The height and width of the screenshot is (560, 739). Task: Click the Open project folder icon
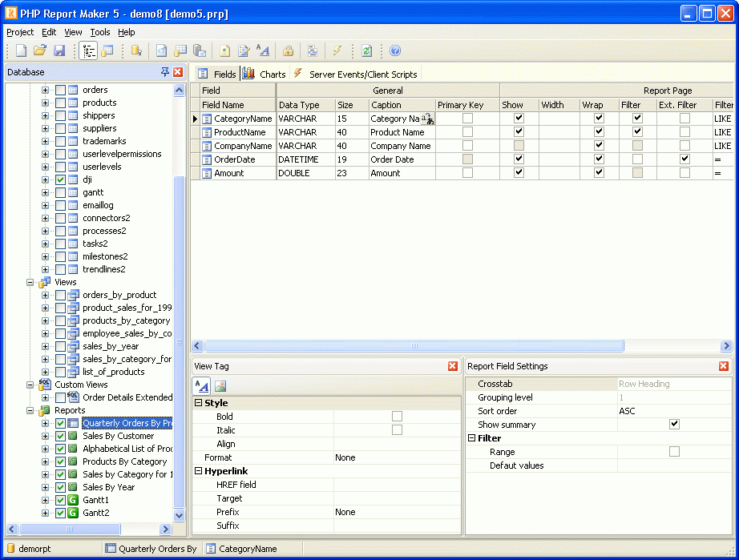40,50
